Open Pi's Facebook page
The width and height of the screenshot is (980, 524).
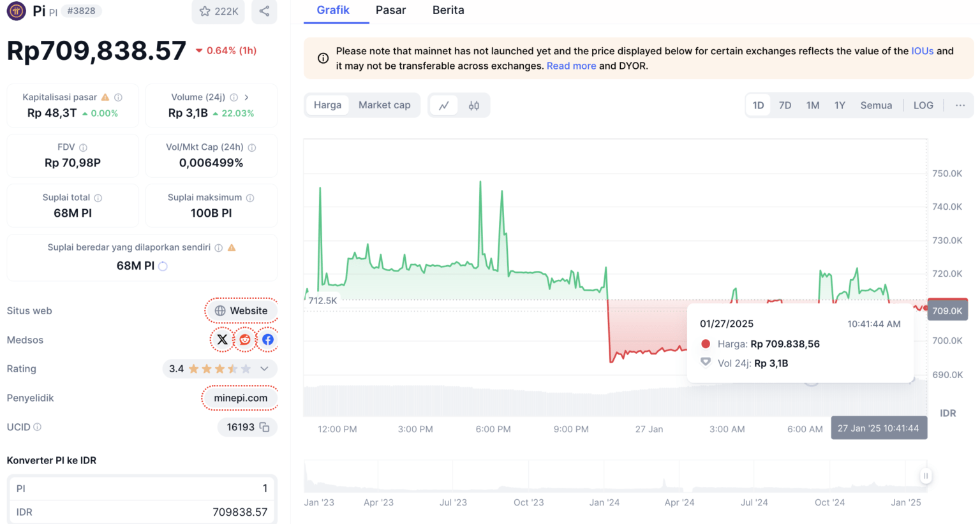(x=267, y=339)
